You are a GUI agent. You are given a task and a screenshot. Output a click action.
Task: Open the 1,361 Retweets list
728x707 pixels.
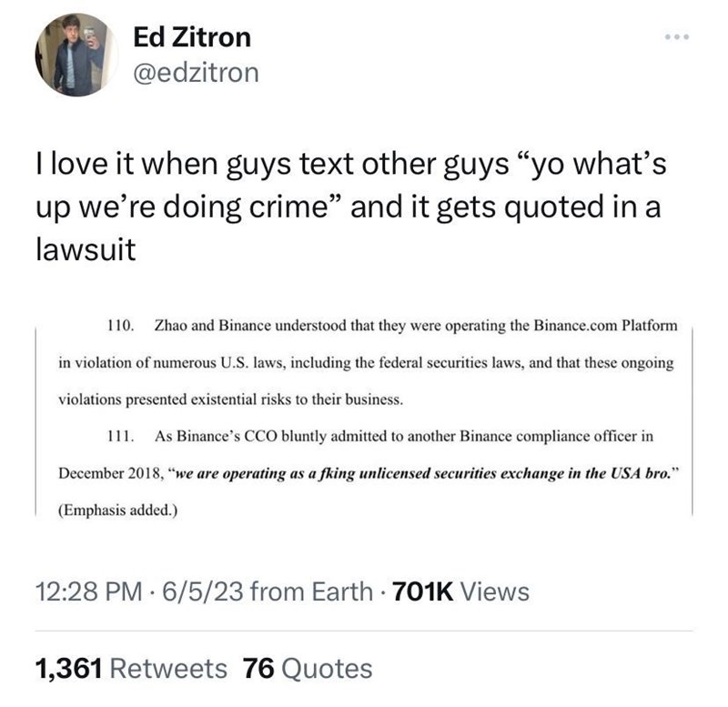tap(130, 669)
